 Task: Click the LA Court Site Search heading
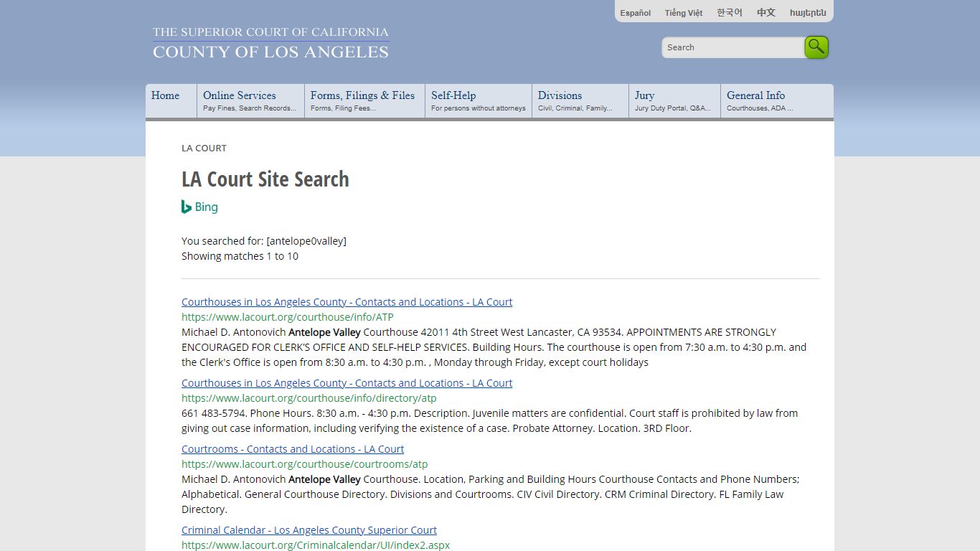(265, 179)
